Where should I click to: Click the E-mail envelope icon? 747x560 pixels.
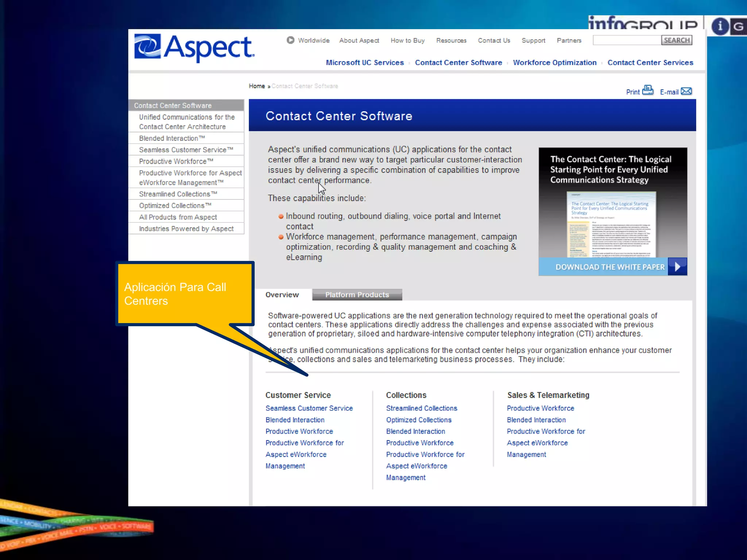coord(686,91)
